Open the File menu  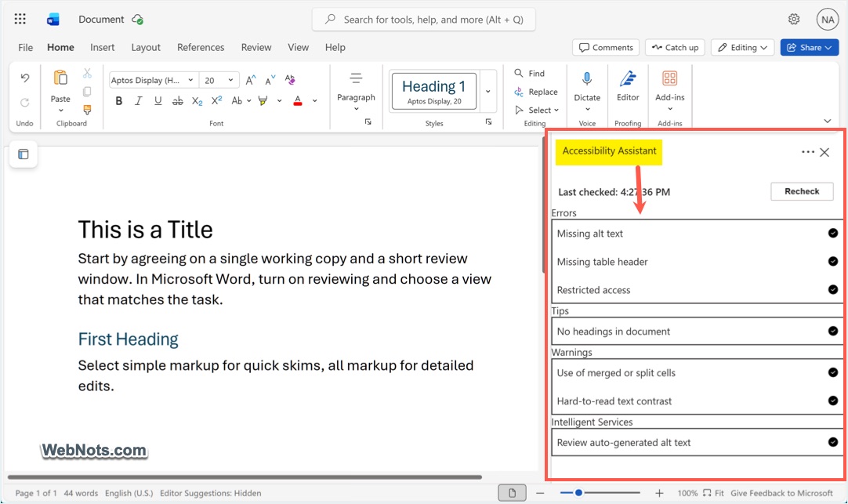(25, 48)
